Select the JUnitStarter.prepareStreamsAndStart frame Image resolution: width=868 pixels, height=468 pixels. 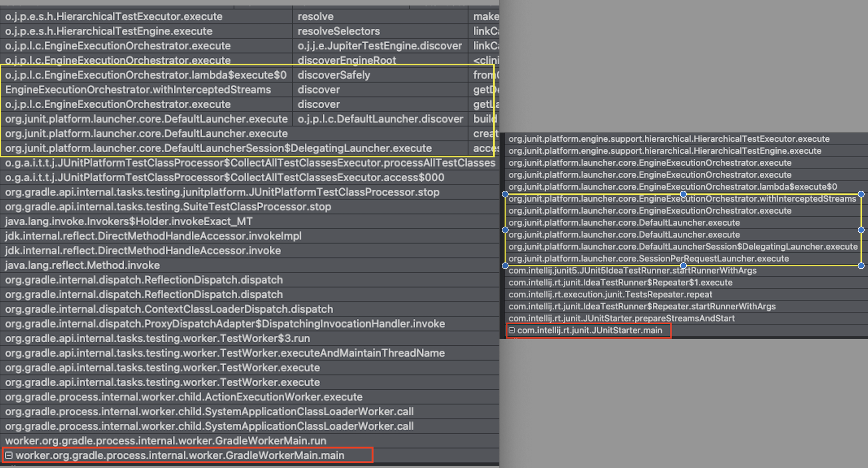coord(621,318)
